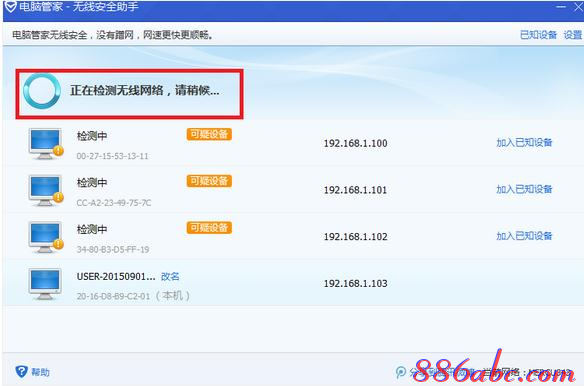Click 检测中 label of 192.168.1.101 row
The height and width of the screenshot is (386, 584).
coord(92,183)
